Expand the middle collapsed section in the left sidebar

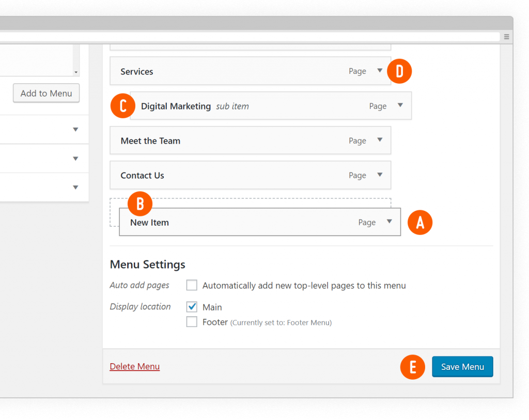tap(75, 159)
